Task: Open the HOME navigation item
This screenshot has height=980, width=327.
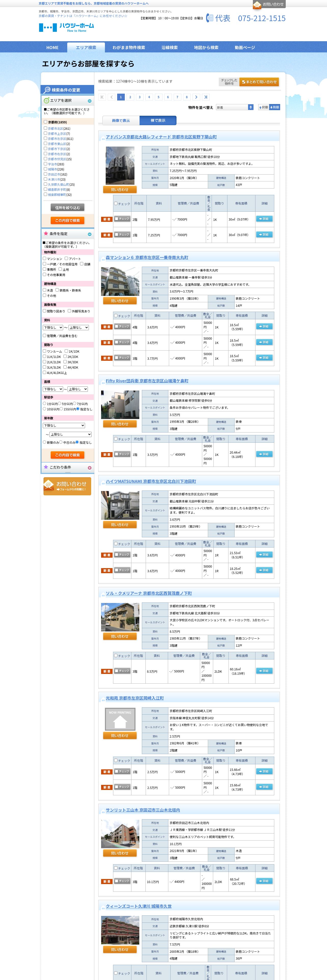Action: [x=52, y=48]
